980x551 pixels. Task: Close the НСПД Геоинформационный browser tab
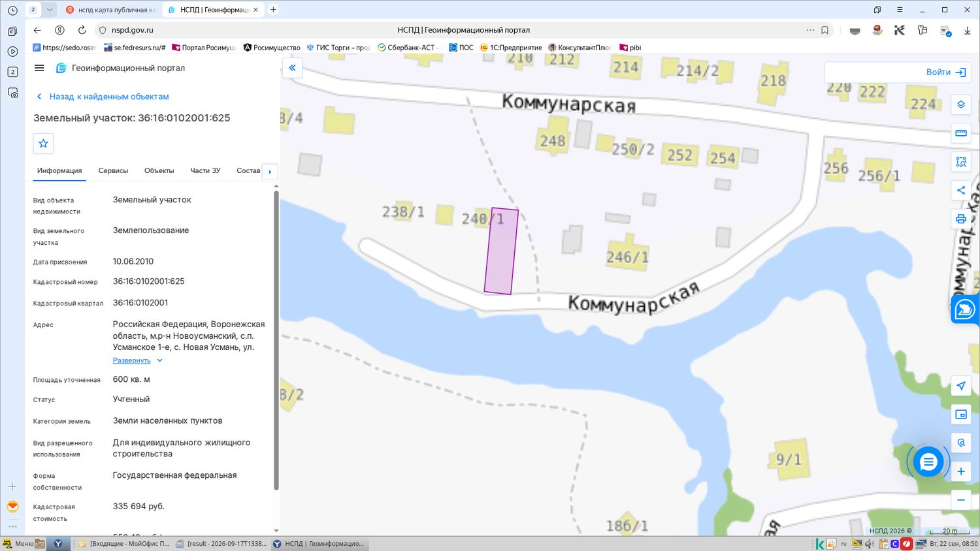[255, 10]
